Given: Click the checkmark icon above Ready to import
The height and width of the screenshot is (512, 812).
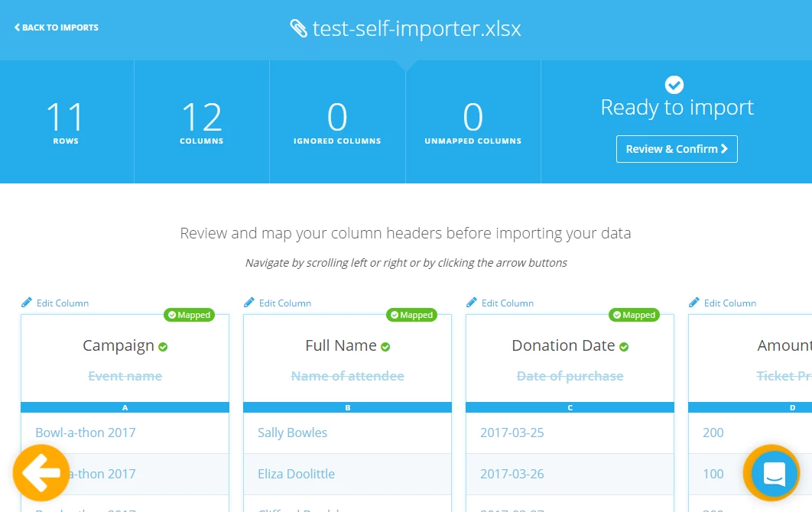Looking at the screenshot, I should coord(674,85).
